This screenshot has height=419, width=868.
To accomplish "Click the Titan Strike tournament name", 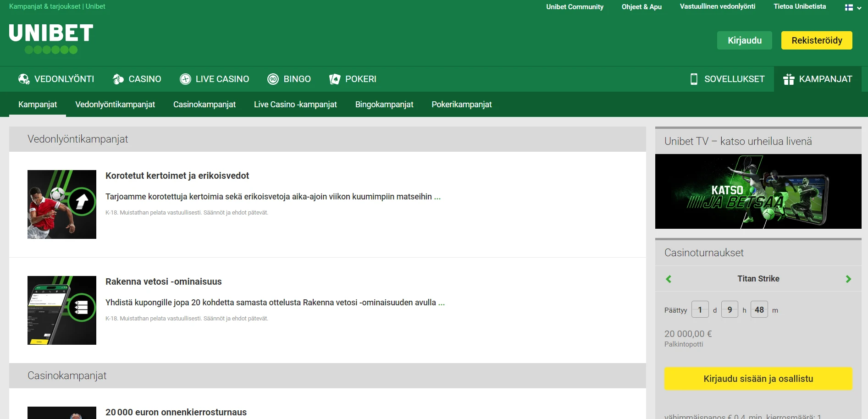I will [x=758, y=279].
